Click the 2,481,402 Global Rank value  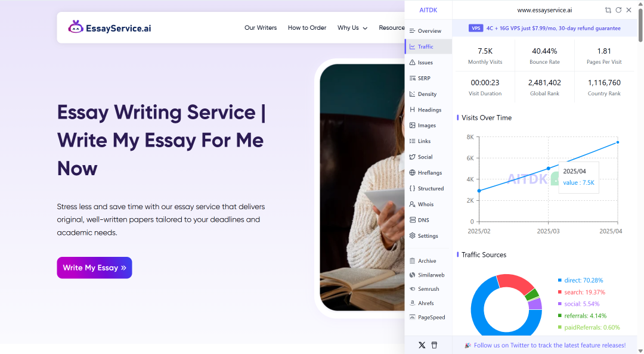point(544,83)
